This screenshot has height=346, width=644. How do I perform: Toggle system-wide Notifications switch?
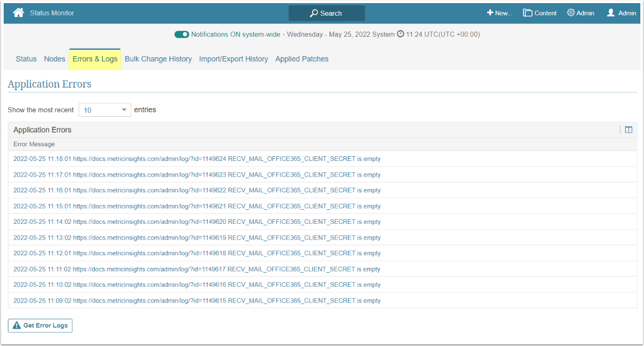coord(181,35)
